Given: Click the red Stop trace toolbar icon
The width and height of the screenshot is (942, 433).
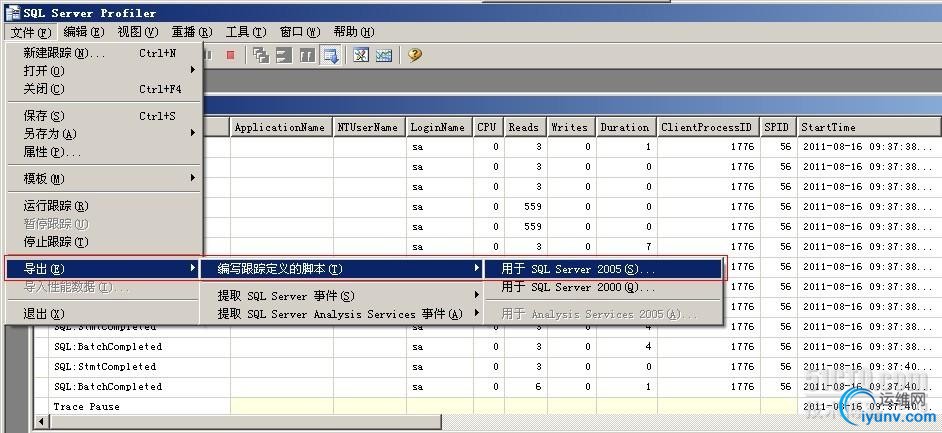Looking at the screenshot, I should coord(230,55).
